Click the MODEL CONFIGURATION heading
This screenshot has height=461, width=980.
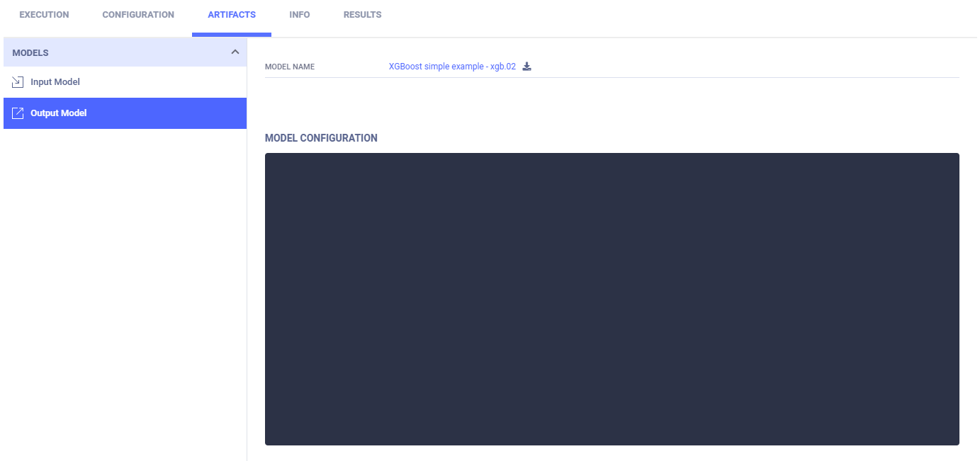point(321,138)
